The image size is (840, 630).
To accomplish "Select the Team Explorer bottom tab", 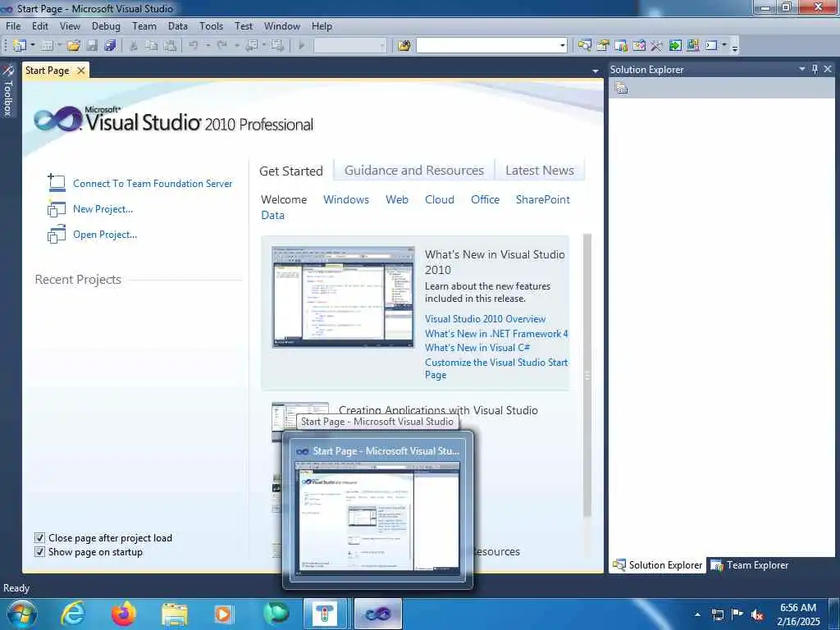I will pos(750,565).
